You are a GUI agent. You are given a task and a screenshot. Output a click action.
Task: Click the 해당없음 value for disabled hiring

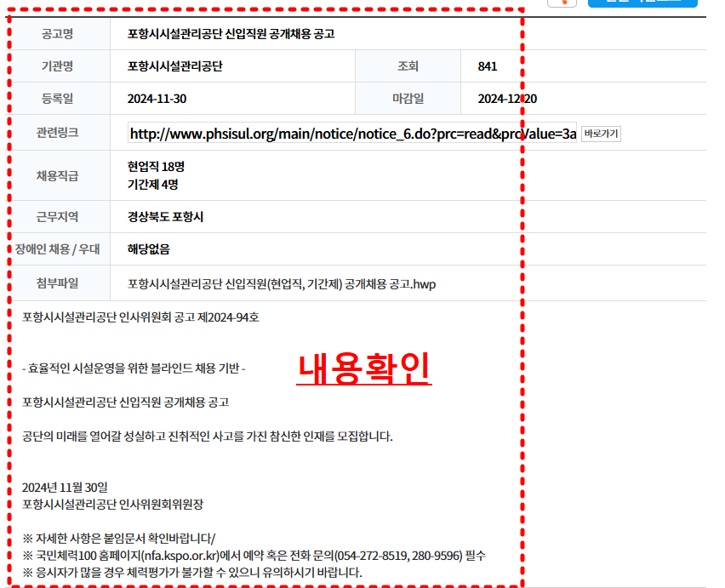148,249
